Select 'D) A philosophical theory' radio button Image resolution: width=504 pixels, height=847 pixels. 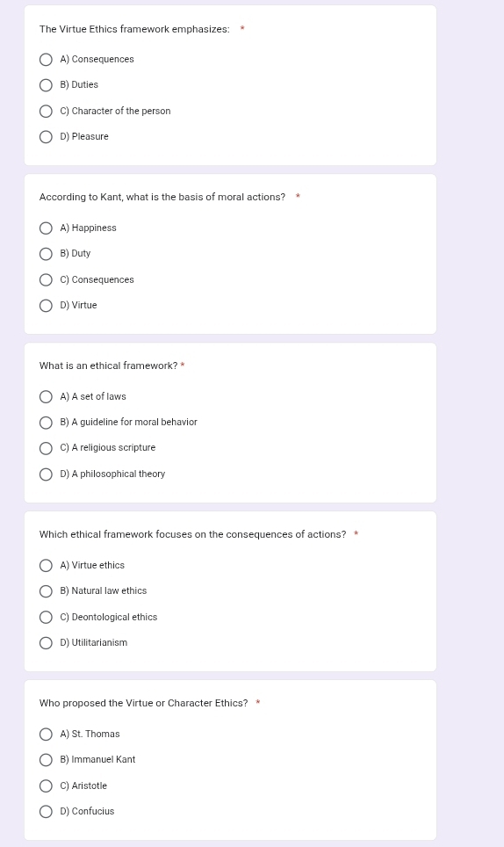(46, 474)
